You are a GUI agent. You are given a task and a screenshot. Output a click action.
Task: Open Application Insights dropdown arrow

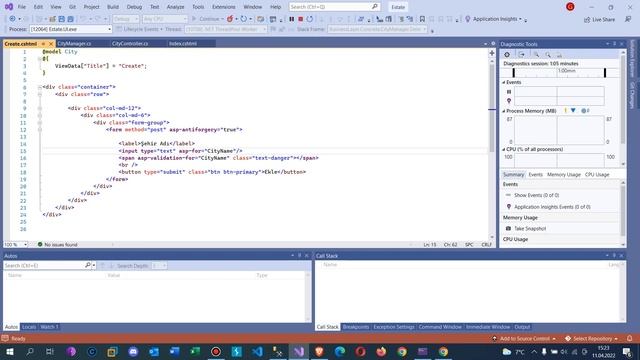[x=521, y=19]
